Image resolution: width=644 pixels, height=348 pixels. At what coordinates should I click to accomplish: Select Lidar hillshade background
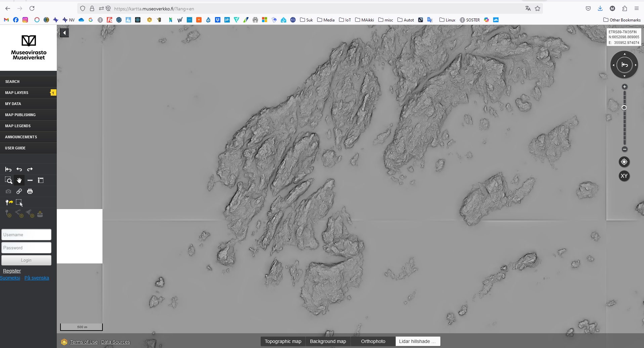[x=418, y=341]
